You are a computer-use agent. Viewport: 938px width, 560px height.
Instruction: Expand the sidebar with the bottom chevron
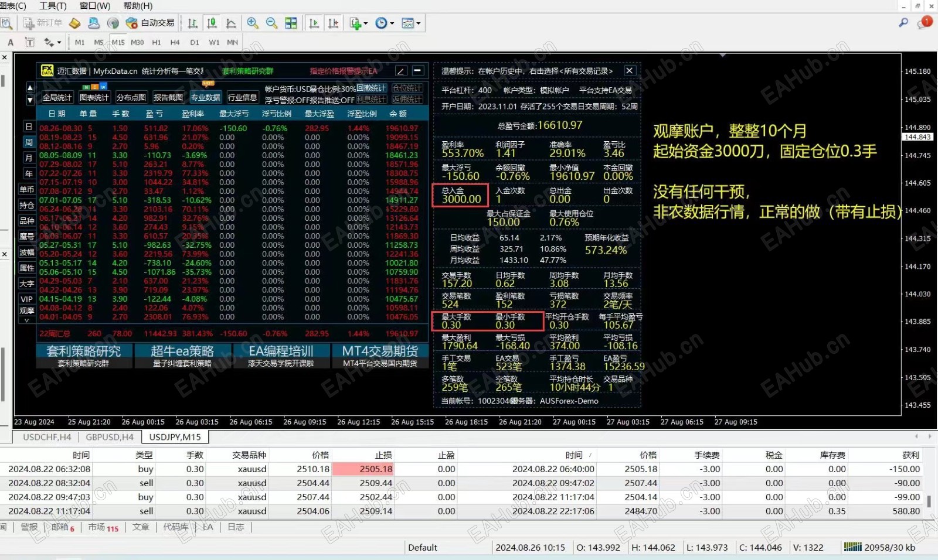pos(27,320)
